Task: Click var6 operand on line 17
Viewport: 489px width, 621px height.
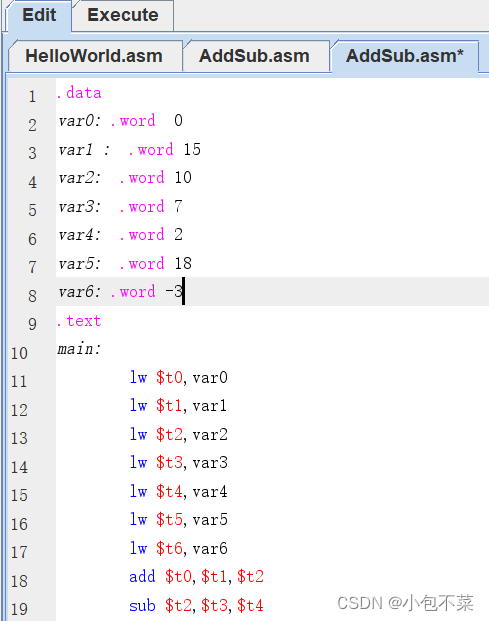Action: (x=210, y=549)
